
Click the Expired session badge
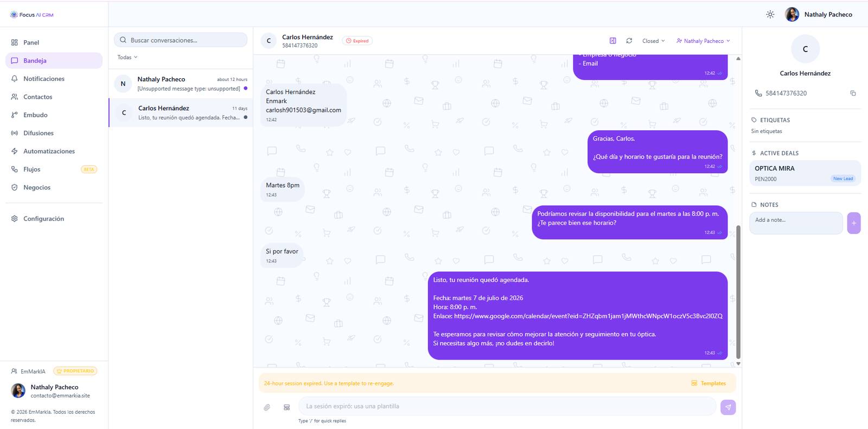pos(357,41)
